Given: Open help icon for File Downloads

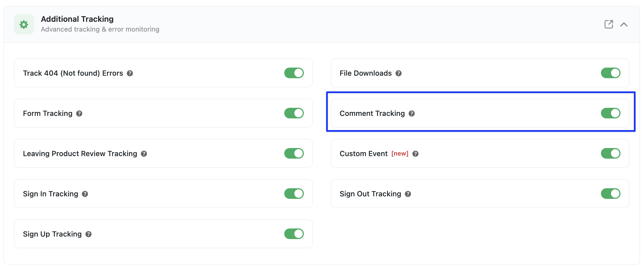Looking at the screenshot, I should [x=399, y=73].
